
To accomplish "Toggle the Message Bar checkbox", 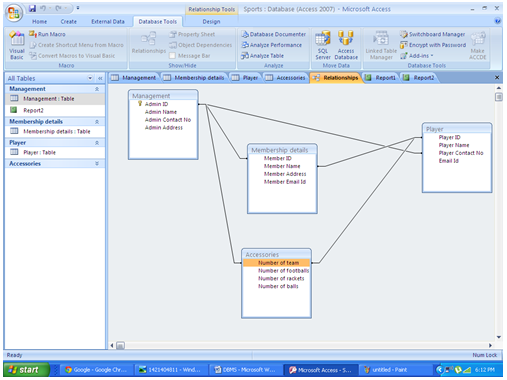I will (x=172, y=56).
